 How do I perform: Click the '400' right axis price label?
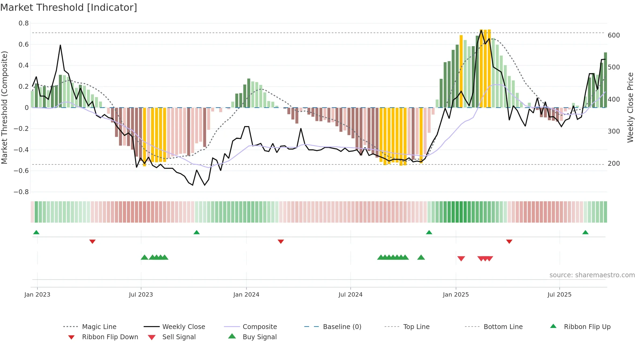[x=614, y=99]
